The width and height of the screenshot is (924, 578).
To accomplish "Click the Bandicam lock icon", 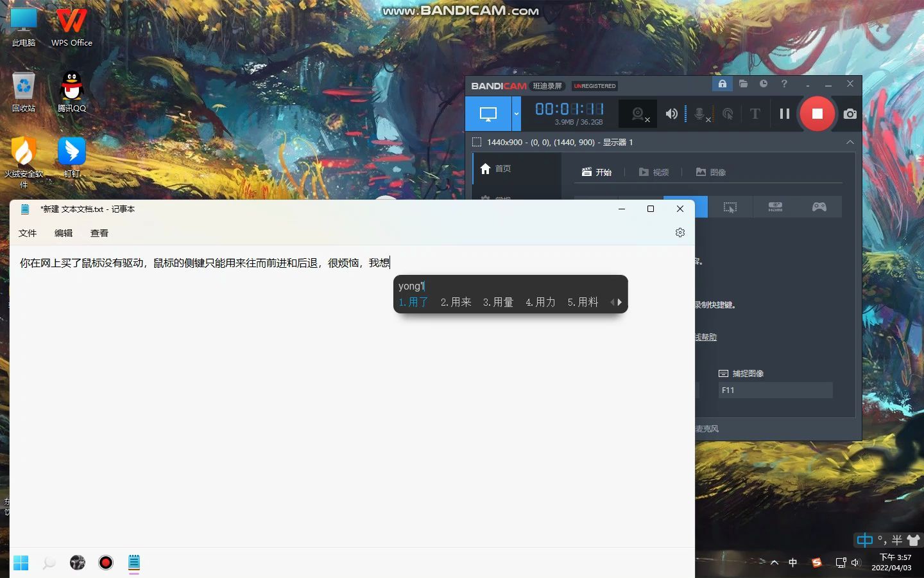I will [722, 83].
